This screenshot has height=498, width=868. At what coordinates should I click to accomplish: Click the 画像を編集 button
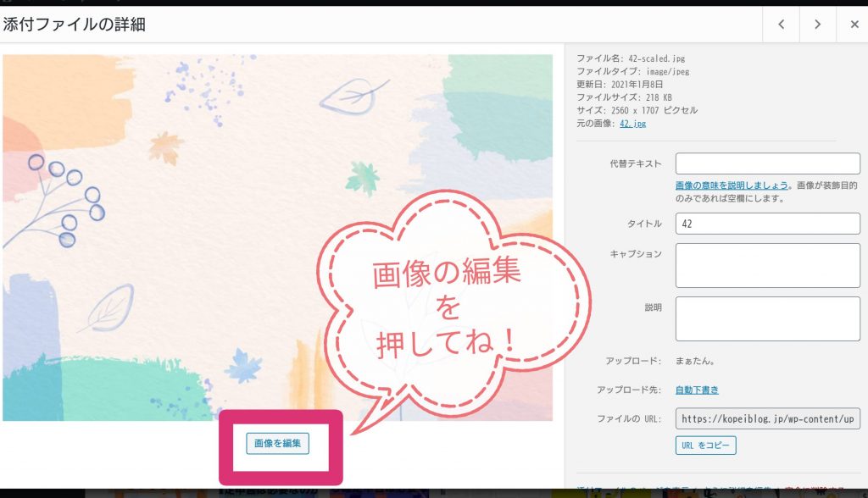pyautogui.click(x=277, y=443)
